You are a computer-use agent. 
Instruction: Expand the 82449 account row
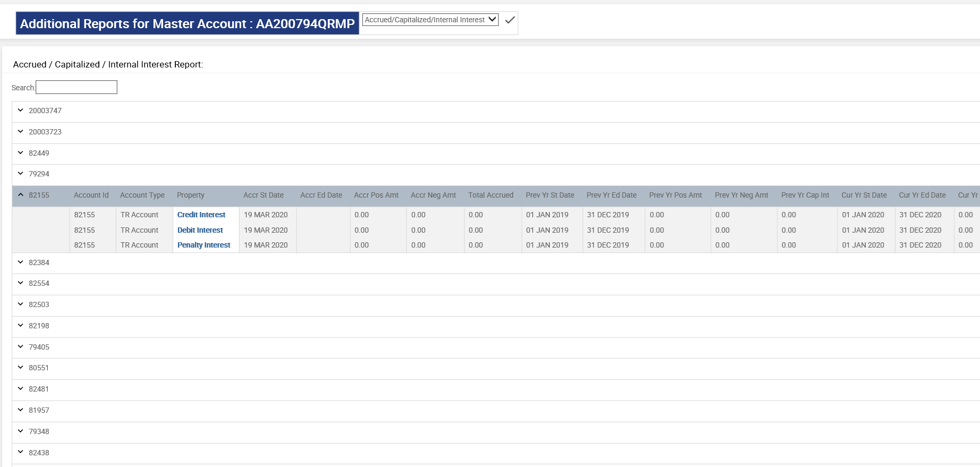(21, 153)
